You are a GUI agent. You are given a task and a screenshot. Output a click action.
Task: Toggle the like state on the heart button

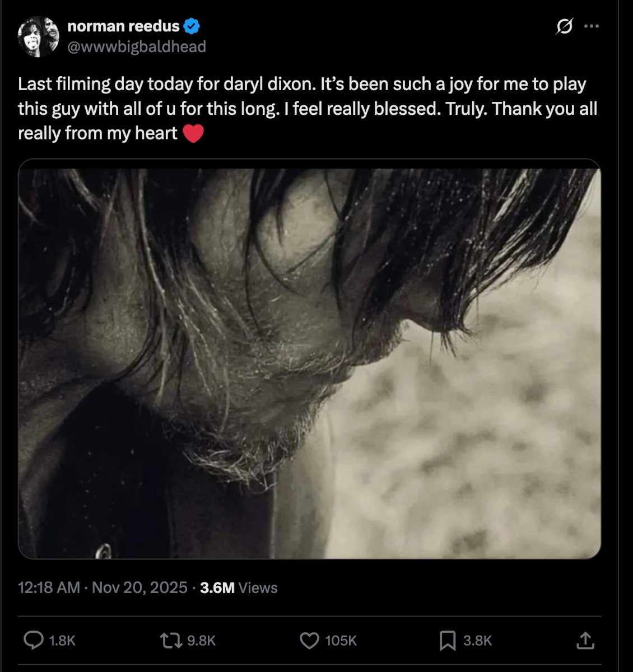point(309,641)
